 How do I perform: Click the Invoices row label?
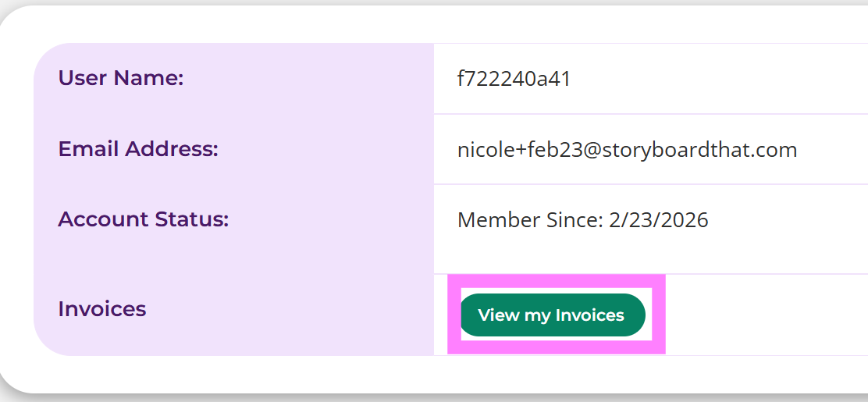101,309
